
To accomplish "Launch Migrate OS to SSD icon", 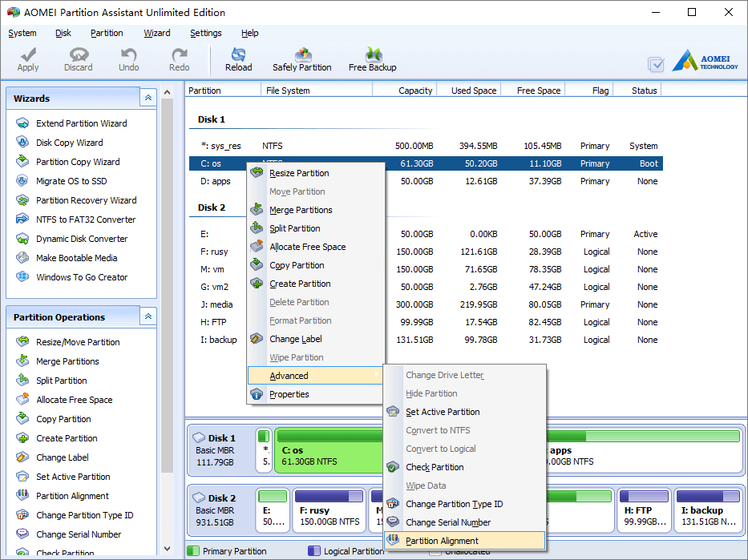I will point(22,181).
